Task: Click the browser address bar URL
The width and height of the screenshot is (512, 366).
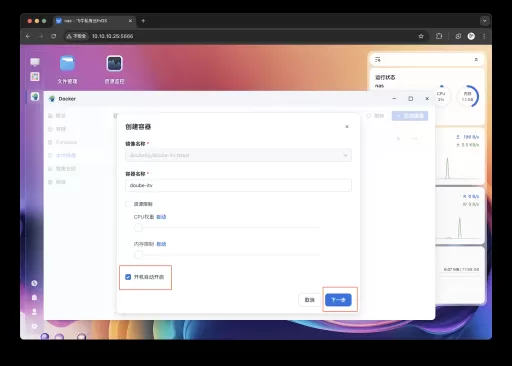Action: click(113, 36)
